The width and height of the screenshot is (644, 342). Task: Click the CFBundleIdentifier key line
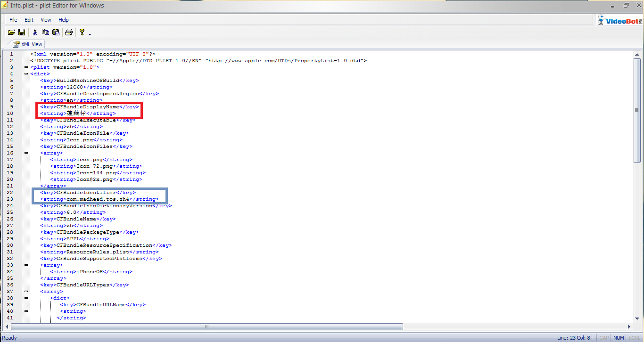(x=88, y=193)
